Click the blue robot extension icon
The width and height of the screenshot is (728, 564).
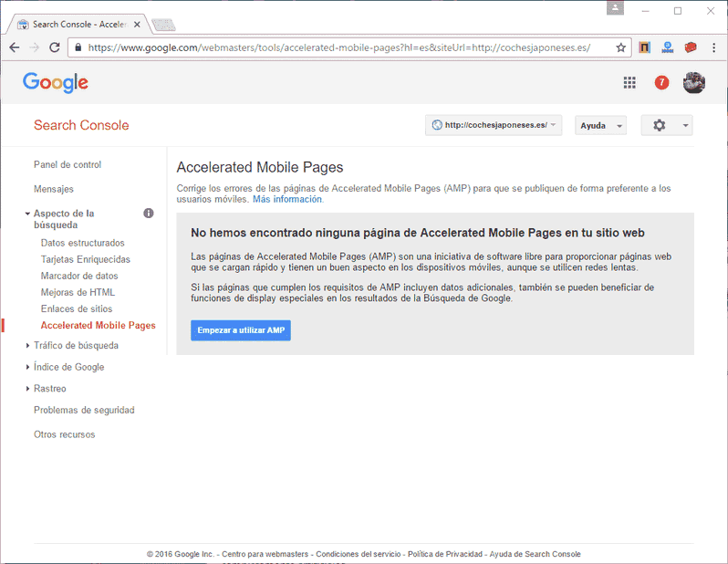coord(668,47)
